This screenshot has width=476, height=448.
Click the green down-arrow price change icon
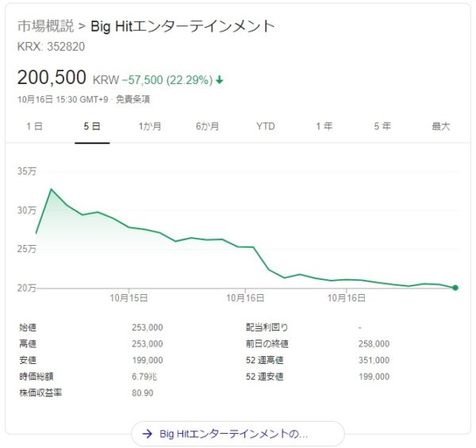tap(219, 80)
